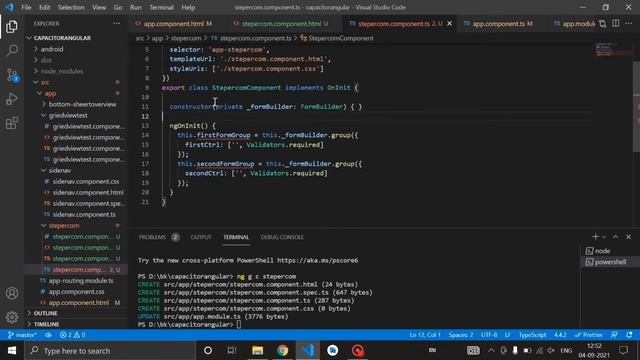Switch to stepercom.component.html editor tab
640x360 pixels.
284,24
